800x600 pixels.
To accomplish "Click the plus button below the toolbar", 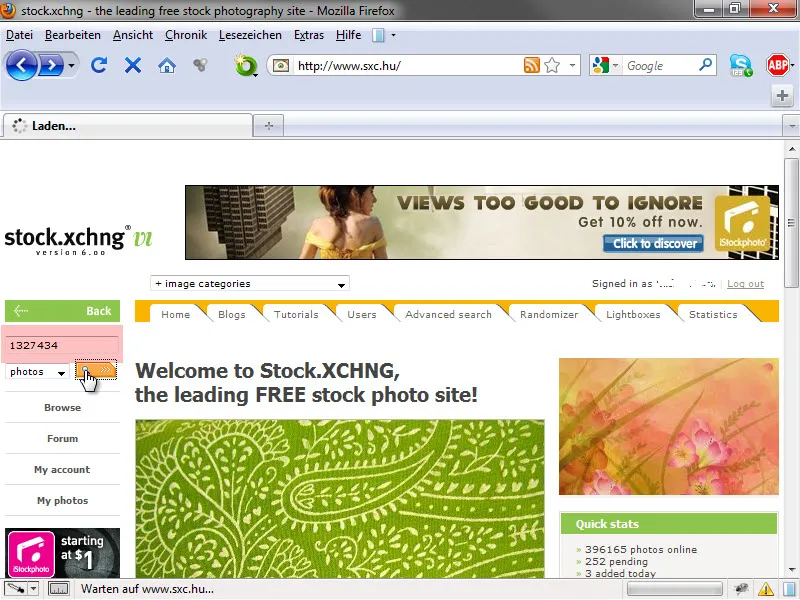I will [x=782, y=95].
